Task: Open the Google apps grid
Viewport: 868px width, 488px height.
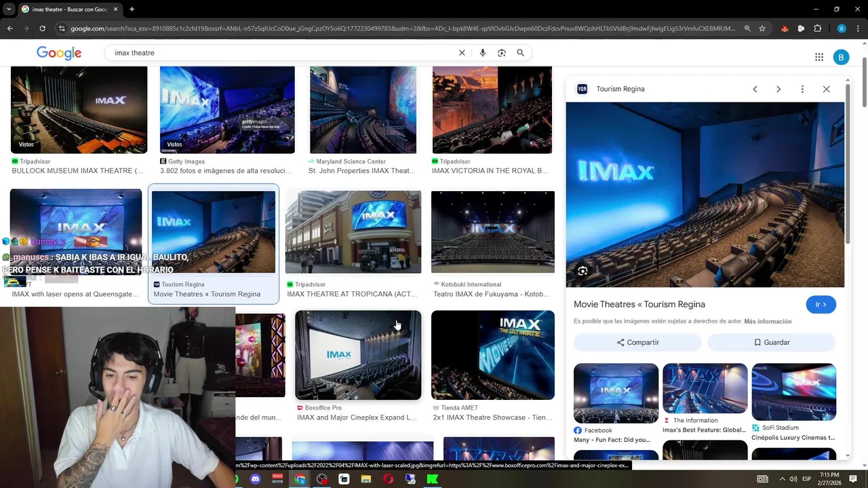Action: (819, 58)
